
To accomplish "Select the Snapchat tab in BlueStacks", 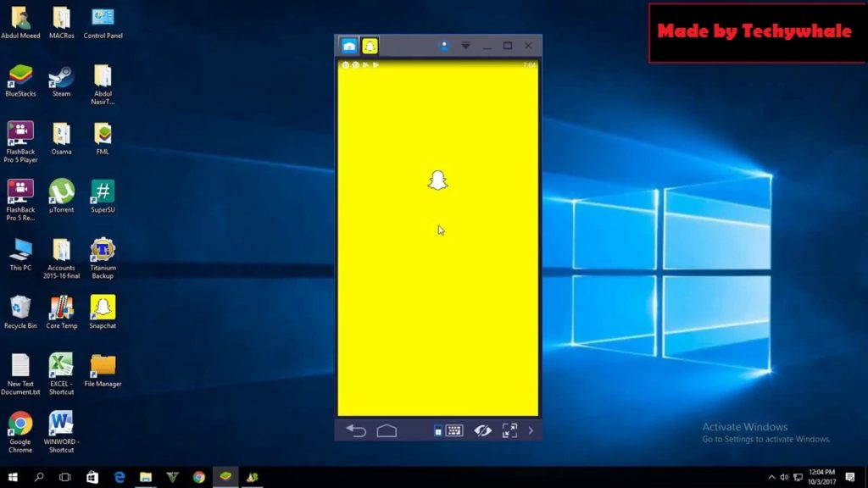I will pos(370,46).
